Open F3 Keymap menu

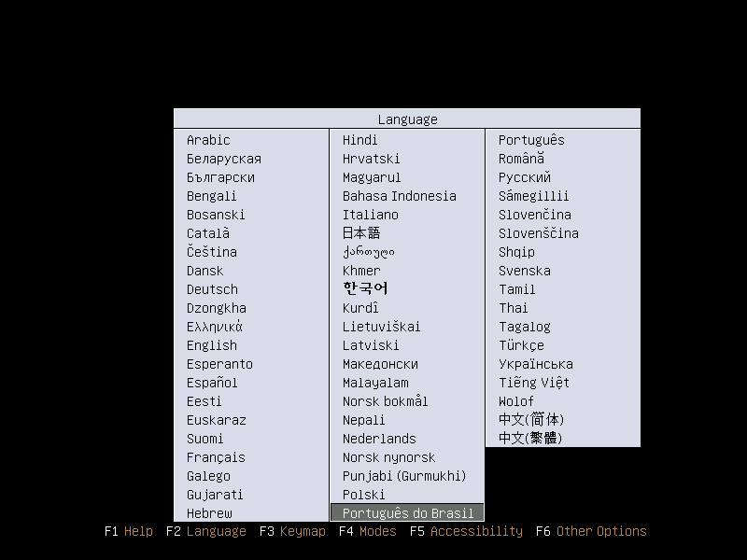tap(292, 531)
